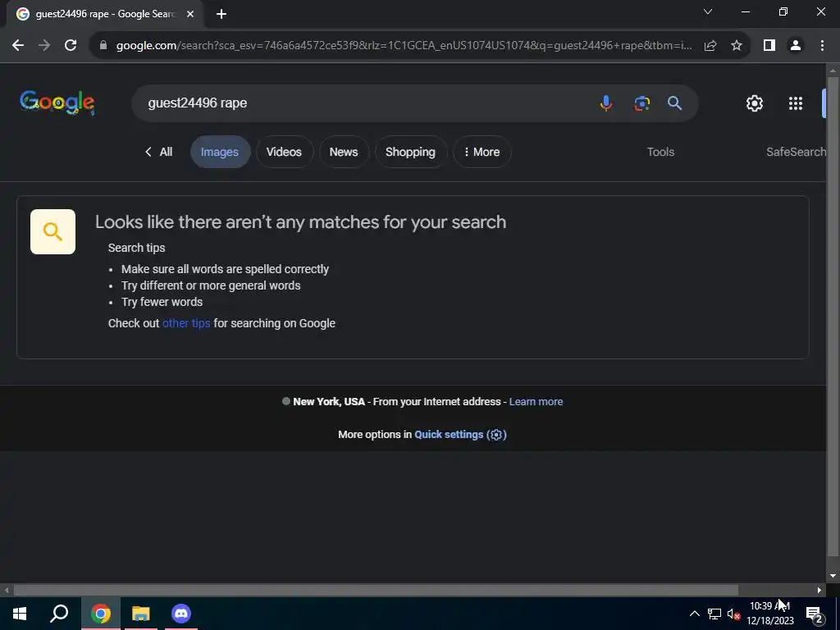Switch to the News tab
Image resolution: width=840 pixels, height=630 pixels.
[344, 152]
